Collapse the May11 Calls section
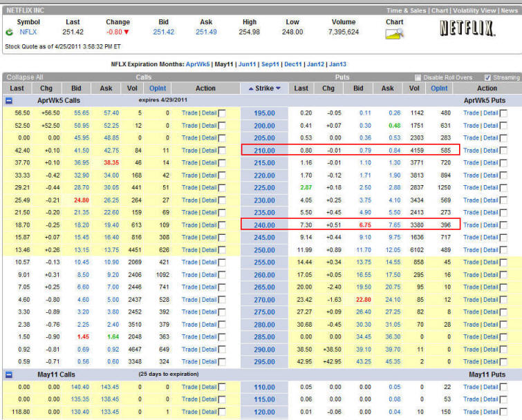Viewport: 522px width, 420px height. click(x=9, y=374)
